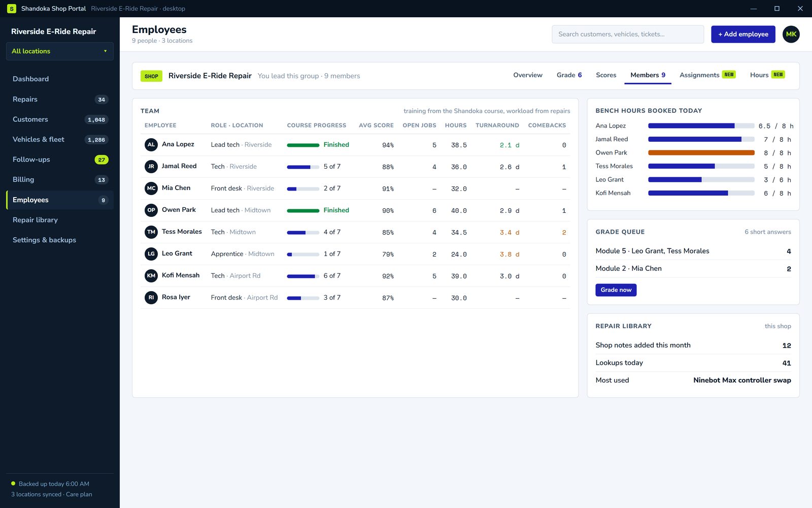This screenshot has width=812, height=508.
Task: Open Billing in the sidebar
Action: coord(60,180)
